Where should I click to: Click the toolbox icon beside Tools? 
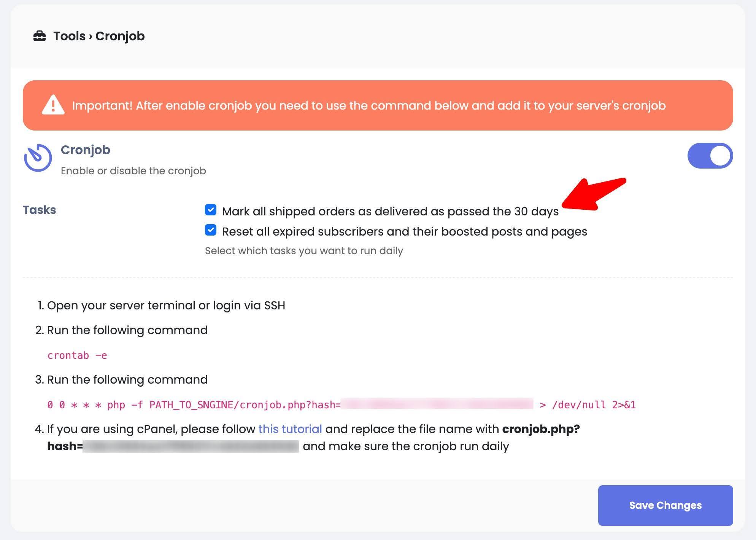click(x=40, y=36)
